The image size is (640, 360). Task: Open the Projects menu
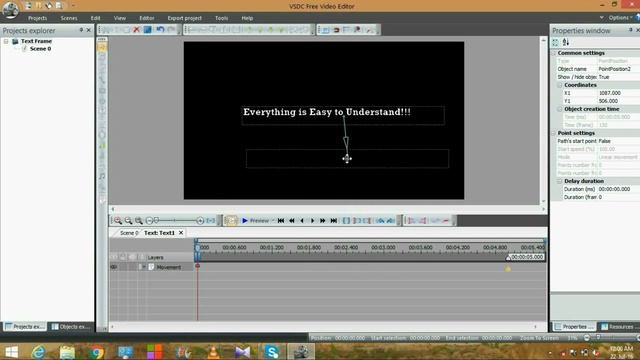[x=38, y=18]
